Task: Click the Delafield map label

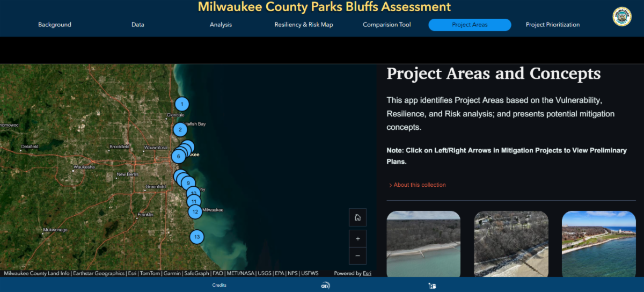Action: point(30,147)
